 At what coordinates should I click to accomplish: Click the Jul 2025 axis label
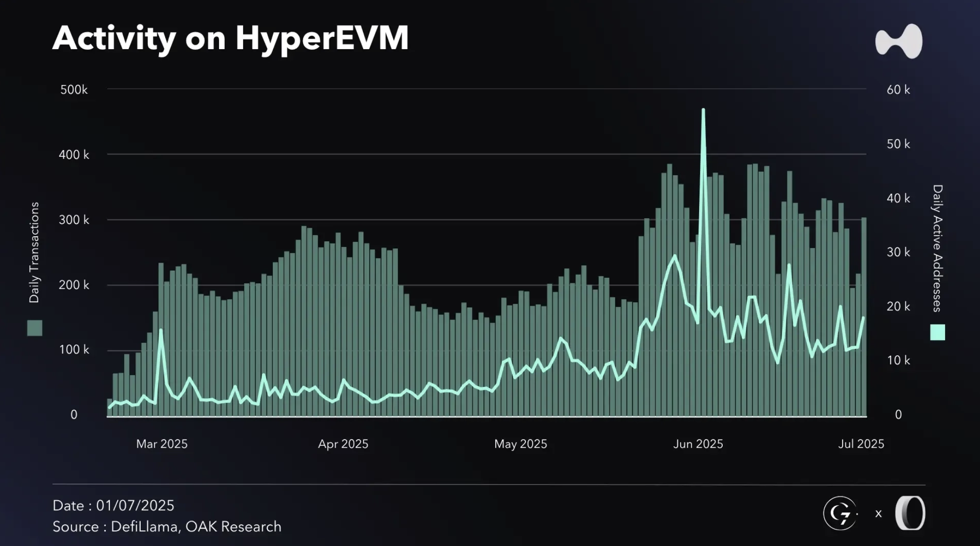[x=861, y=444]
